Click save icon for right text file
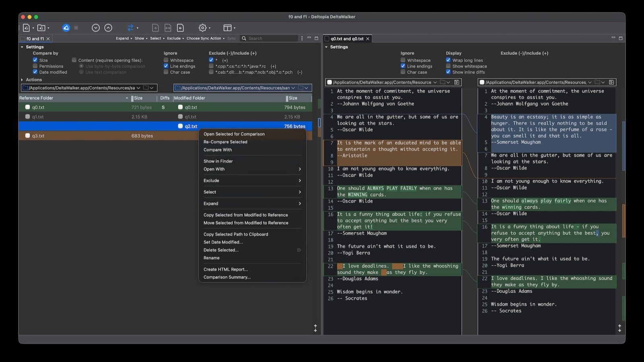This screenshot has height=362, width=644. [611, 82]
